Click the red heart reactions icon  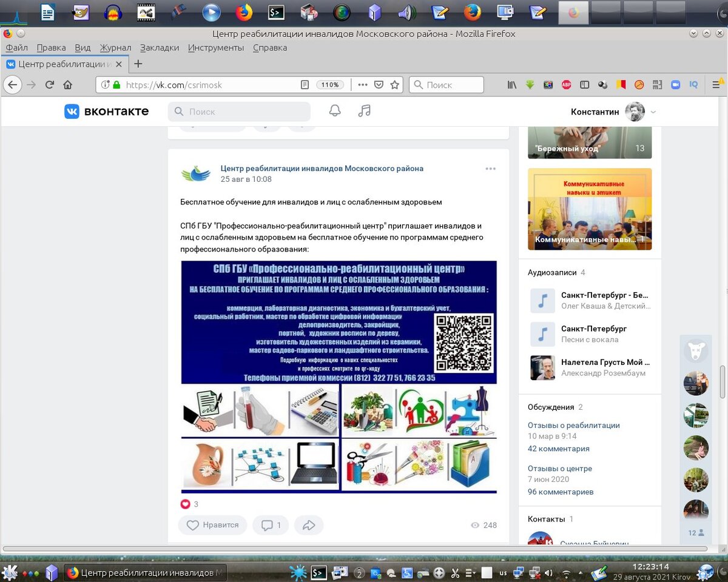[x=185, y=504]
